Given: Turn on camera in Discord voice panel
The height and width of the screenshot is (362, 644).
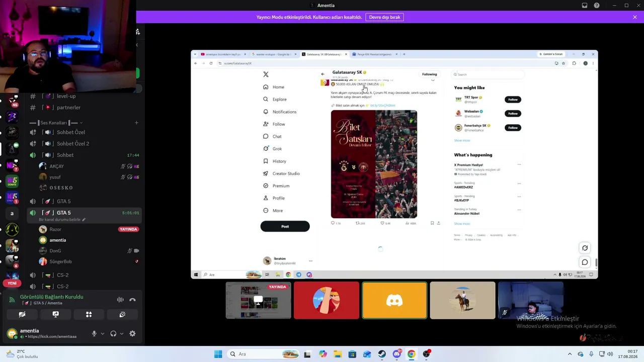Looking at the screenshot, I should pos(22,314).
